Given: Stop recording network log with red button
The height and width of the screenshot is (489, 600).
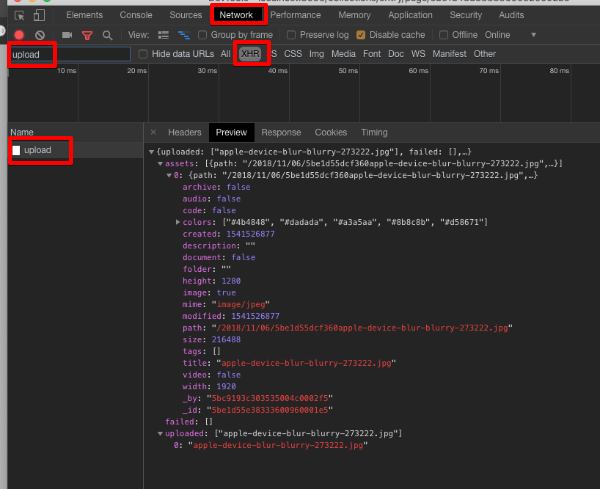Looking at the screenshot, I should (x=19, y=35).
